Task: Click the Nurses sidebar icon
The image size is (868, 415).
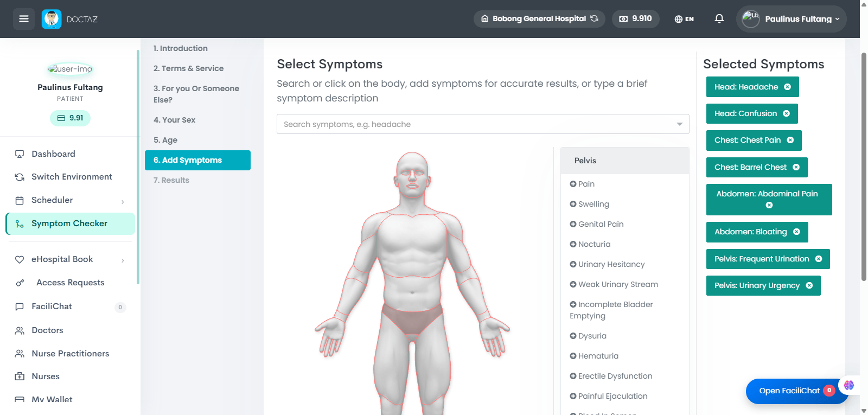Action: click(x=20, y=376)
